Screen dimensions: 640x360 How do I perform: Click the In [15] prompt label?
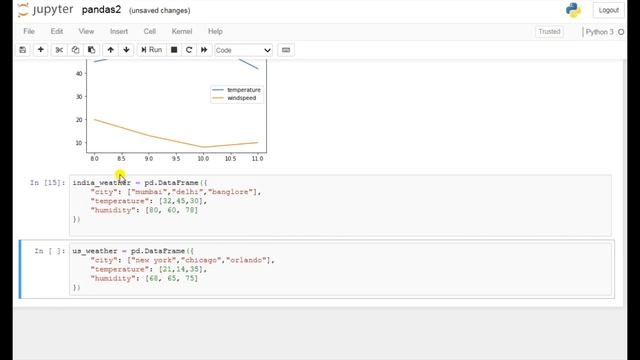click(x=47, y=182)
